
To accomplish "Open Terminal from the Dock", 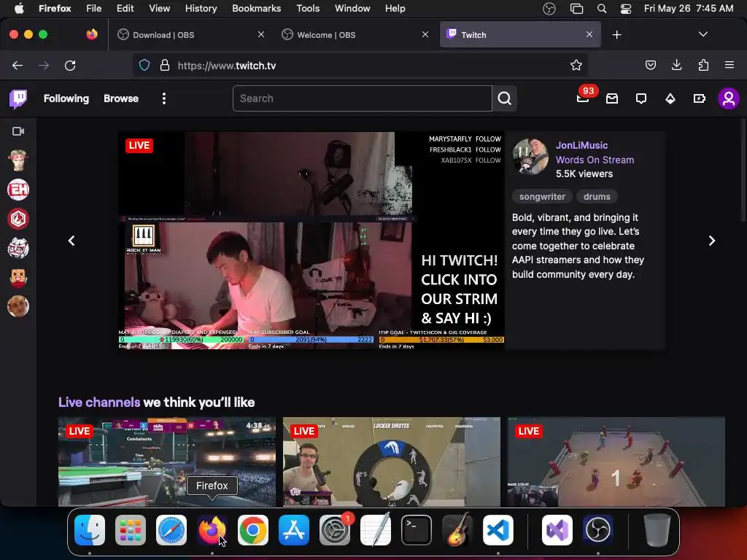I will [x=417, y=529].
